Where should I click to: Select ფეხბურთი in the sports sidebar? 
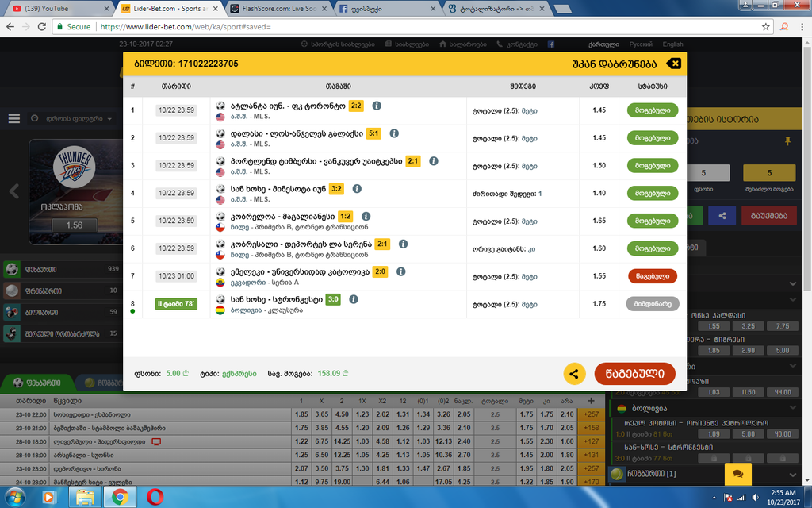[x=61, y=269]
